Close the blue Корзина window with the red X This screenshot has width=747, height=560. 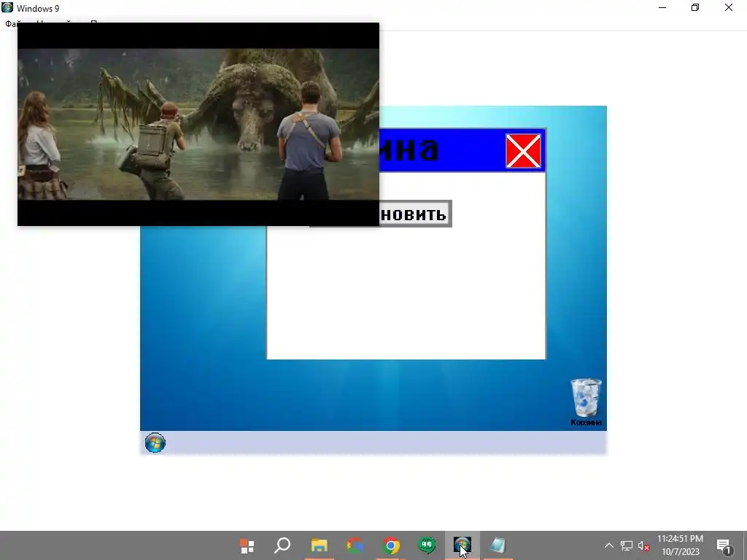click(x=523, y=151)
